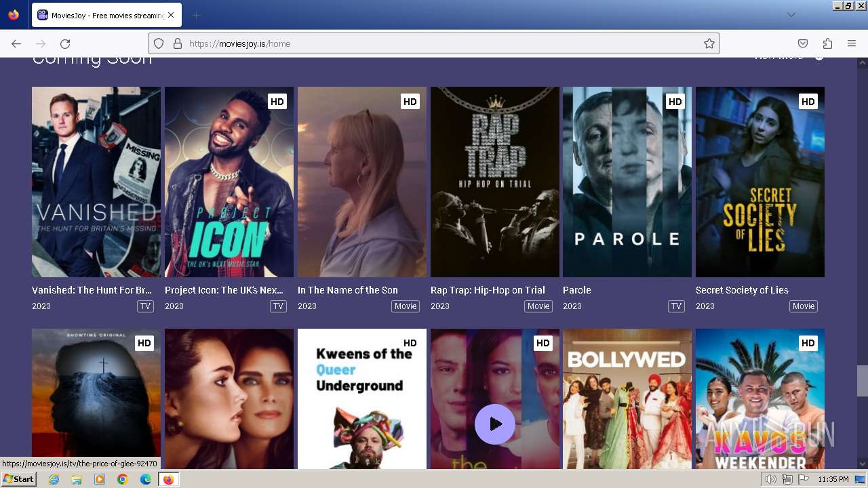The image size is (868, 488).
Task: Play the hovered movie with play button
Action: point(495,424)
